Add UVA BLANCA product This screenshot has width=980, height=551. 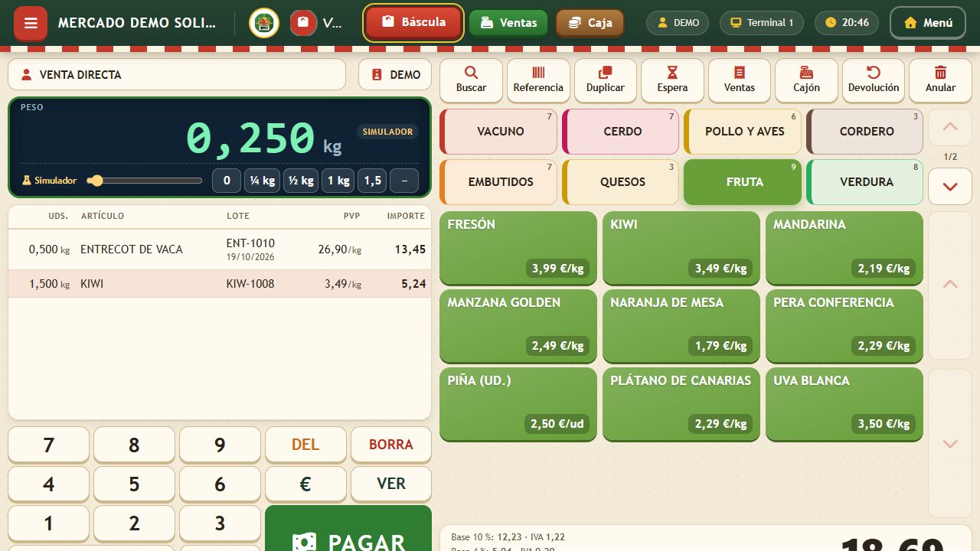click(x=844, y=404)
